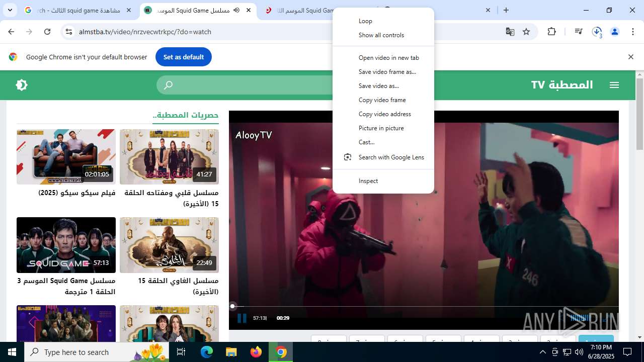Screen dimensions: 644x362
Task: Open Chrome downloads indicator
Action: (x=597, y=32)
